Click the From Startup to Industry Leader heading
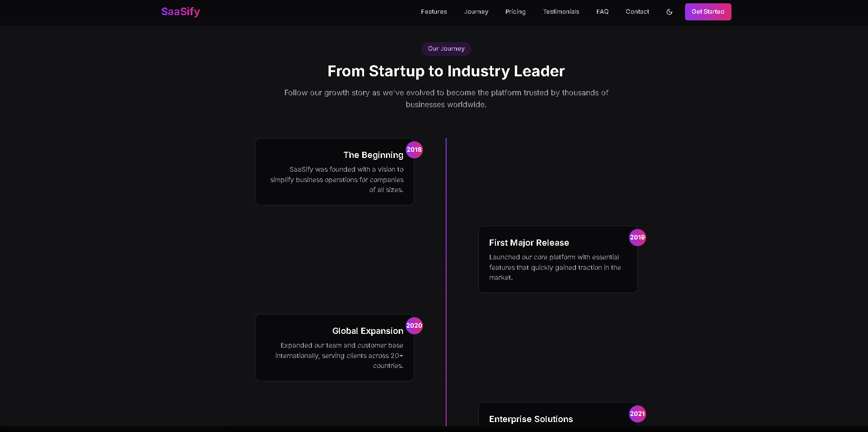Screen dimensions: 868x432 click(446, 71)
